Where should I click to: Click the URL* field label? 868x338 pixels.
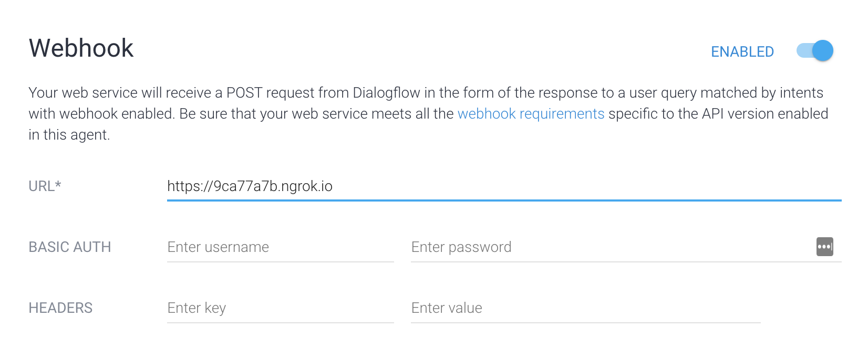click(x=45, y=186)
